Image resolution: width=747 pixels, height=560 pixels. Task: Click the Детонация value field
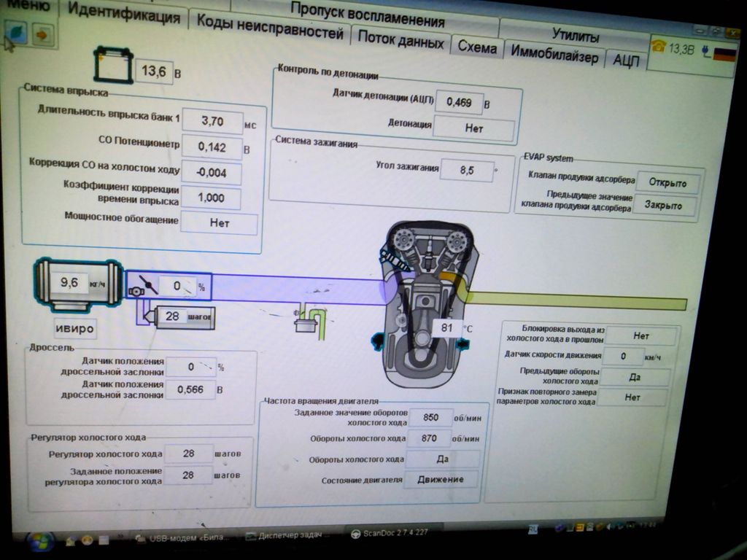point(473,128)
